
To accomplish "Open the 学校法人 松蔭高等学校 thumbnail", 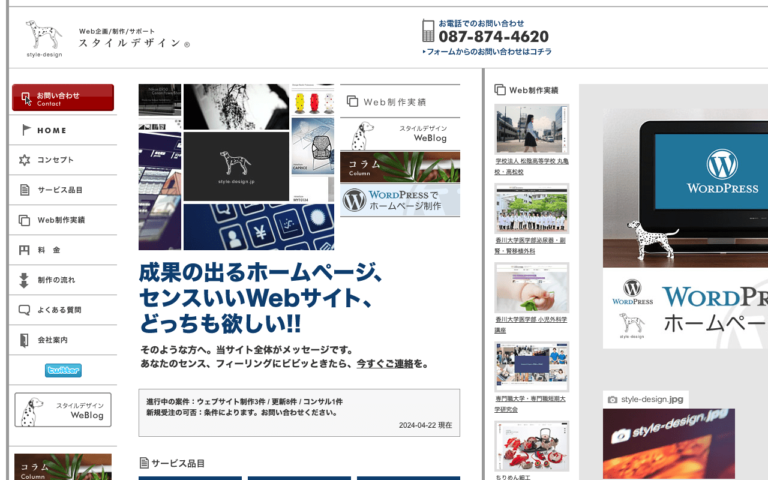I will pos(531,129).
